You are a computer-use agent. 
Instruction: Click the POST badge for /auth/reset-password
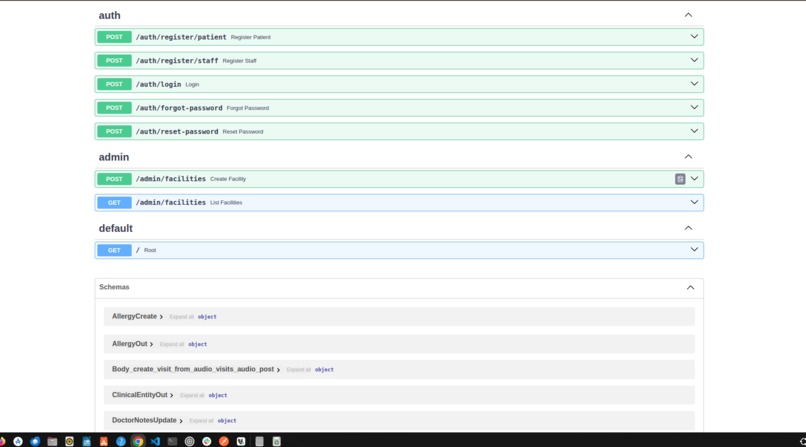point(114,132)
